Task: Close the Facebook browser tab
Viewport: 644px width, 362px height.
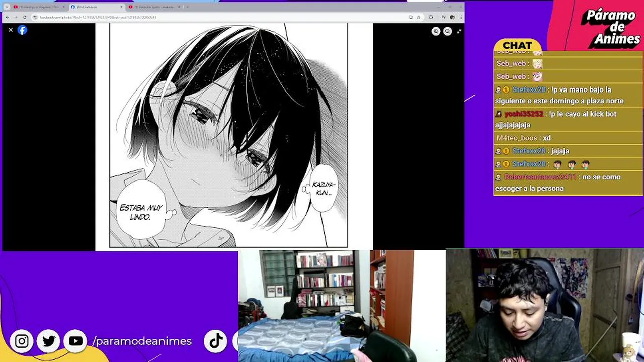Action: pos(121,7)
